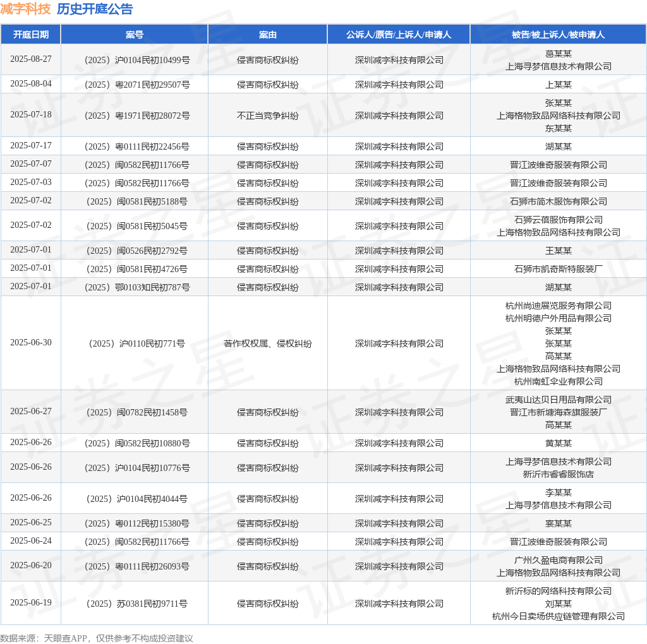Click defendant 武夷山达贝日用品有限公司
Viewport: 647px width, 644px height.
pyautogui.click(x=559, y=400)
